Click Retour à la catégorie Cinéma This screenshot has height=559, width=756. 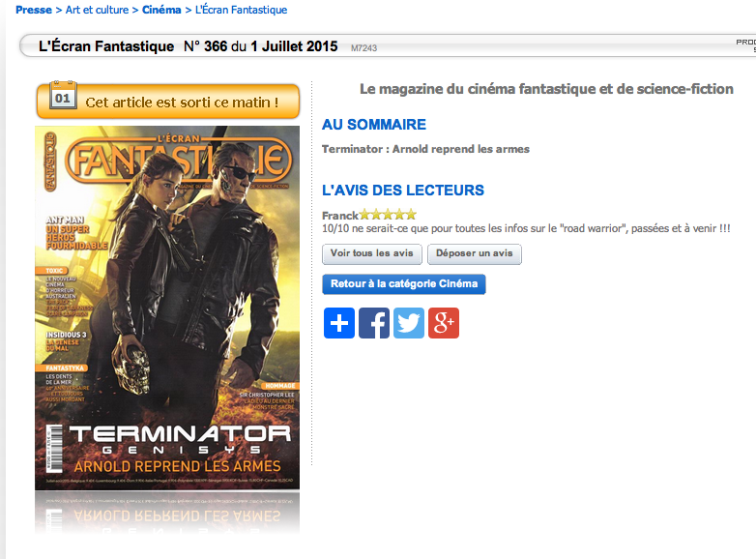click(404, 284)
